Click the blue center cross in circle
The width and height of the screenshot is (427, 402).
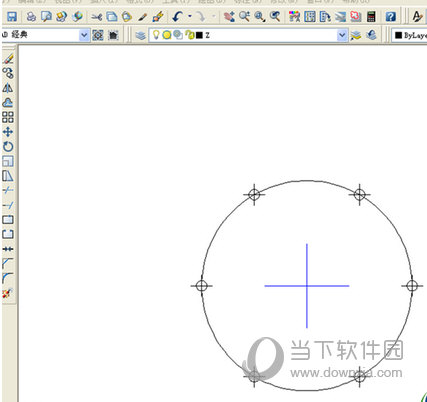click(307, 286)
